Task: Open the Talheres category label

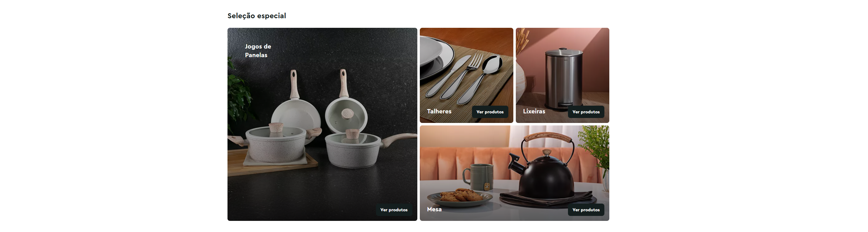Action: (439, 111)
